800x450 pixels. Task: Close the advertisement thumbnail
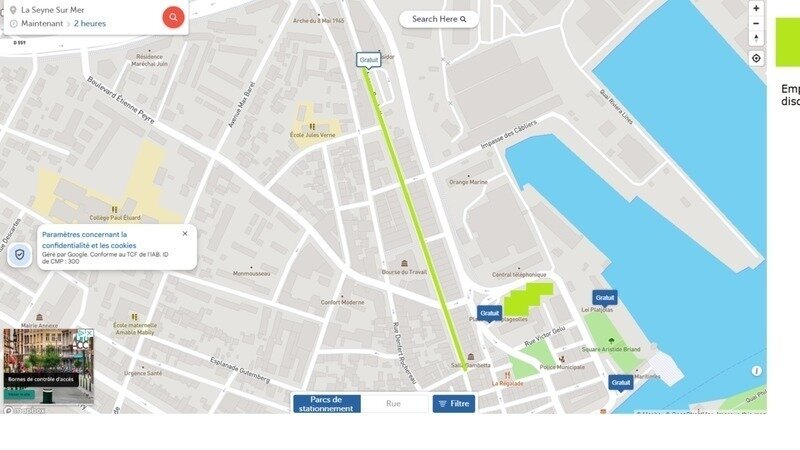coord(90,333)
